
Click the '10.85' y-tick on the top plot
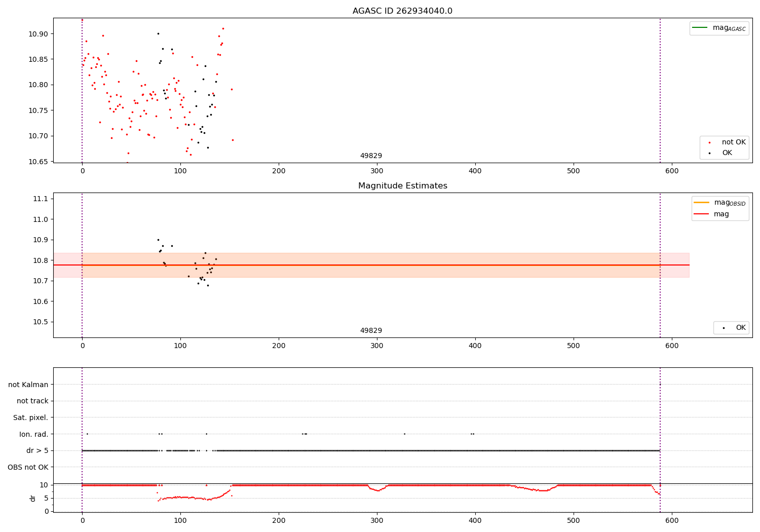[x=39, y=59]
